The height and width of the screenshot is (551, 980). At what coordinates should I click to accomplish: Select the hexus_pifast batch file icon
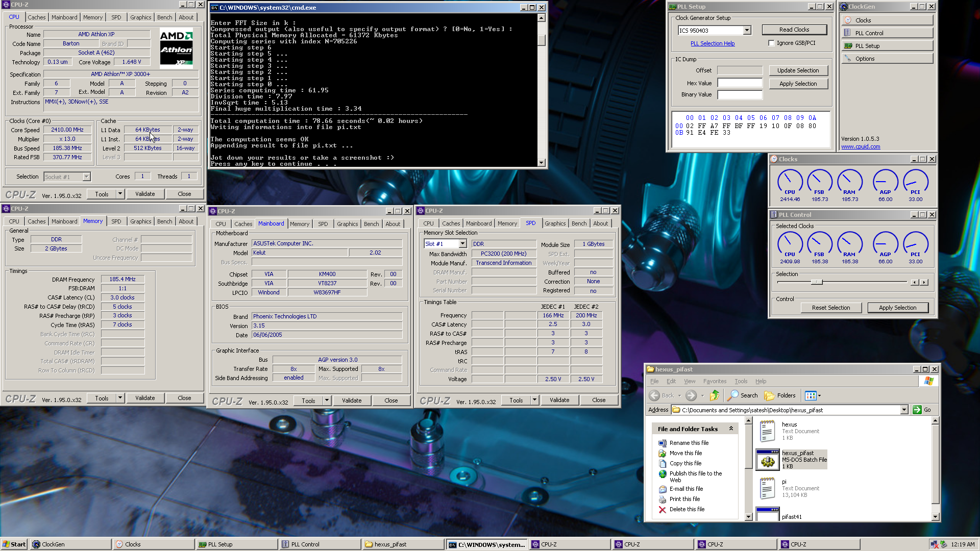coord(767,460)
